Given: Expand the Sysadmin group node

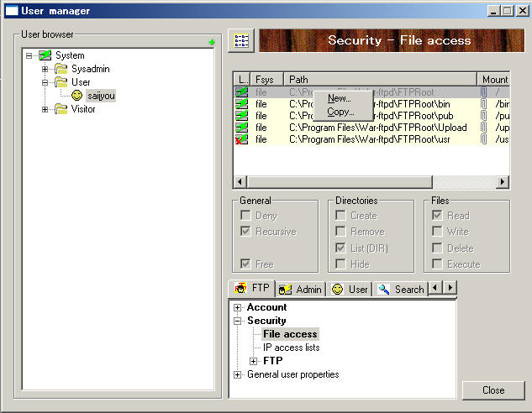Looking at the screenshot, I should pyautogui.click(x=45, y=69).
